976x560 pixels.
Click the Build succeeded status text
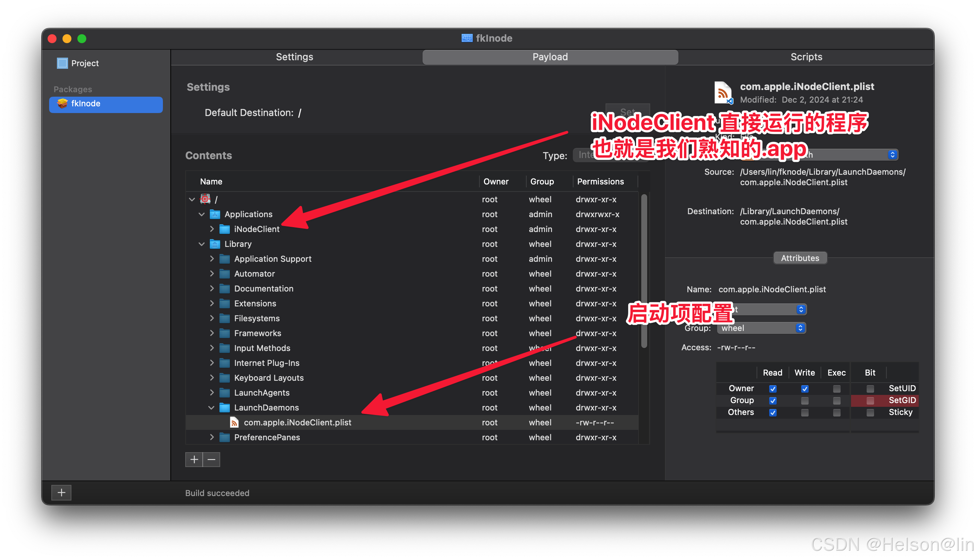coord(217,493)
